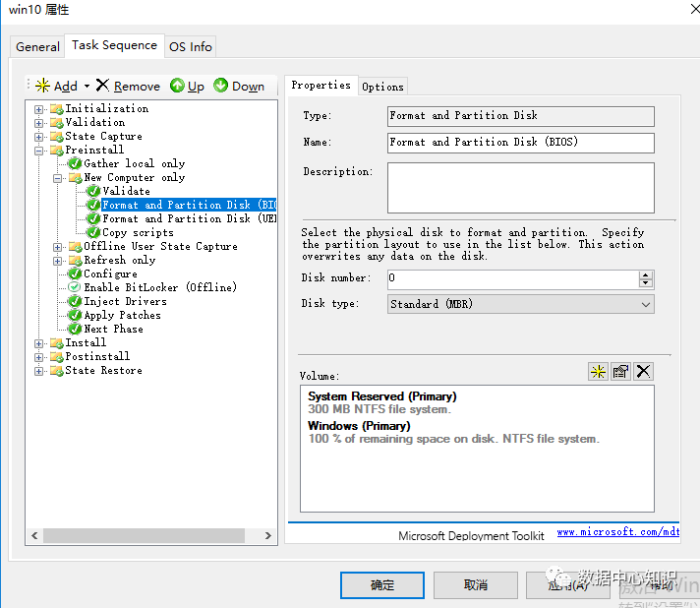700x608 pixels.
Task: Expand the Refresh only group
Action: coord(58,261)
